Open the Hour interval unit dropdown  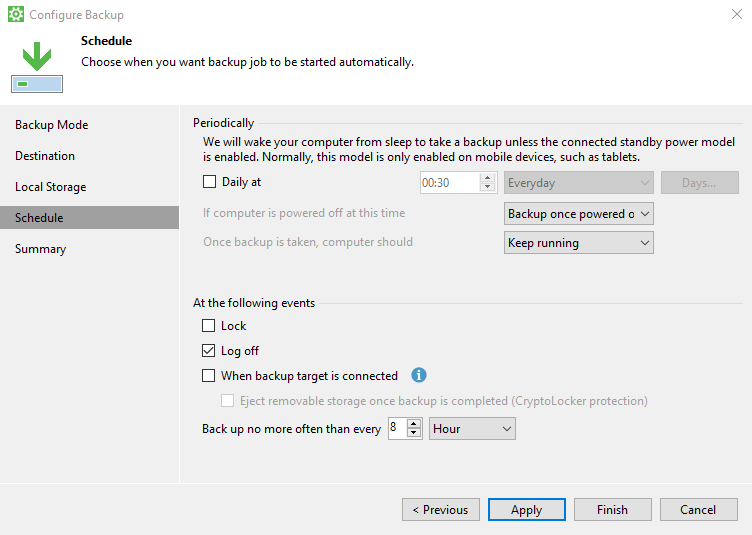click(472, 429)
